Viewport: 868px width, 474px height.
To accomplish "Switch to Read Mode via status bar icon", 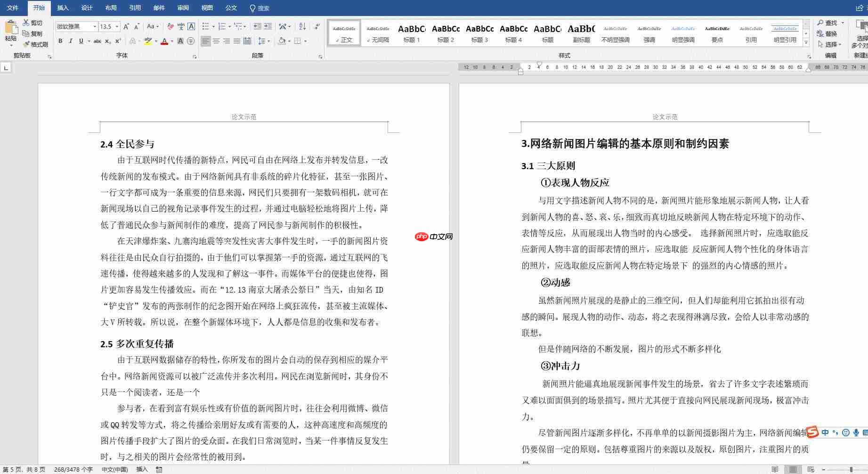I will (775, 469).
